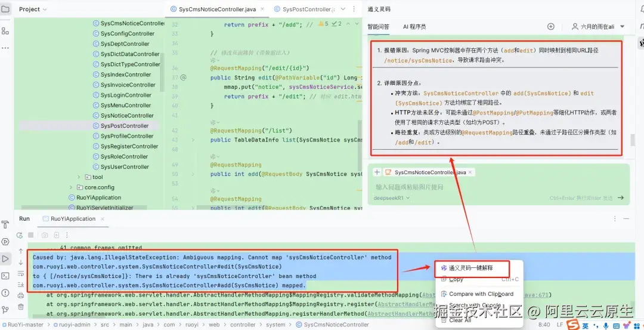The width and height of the screenshot is (644, 330).
Task: Select the AI 程序员 tab
Action: click(414, 27)
